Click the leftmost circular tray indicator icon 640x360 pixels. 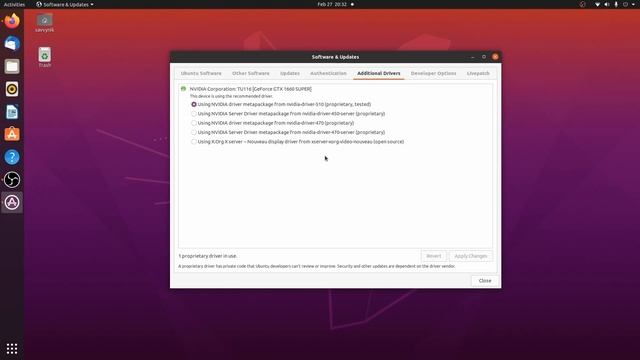(582, 4)
